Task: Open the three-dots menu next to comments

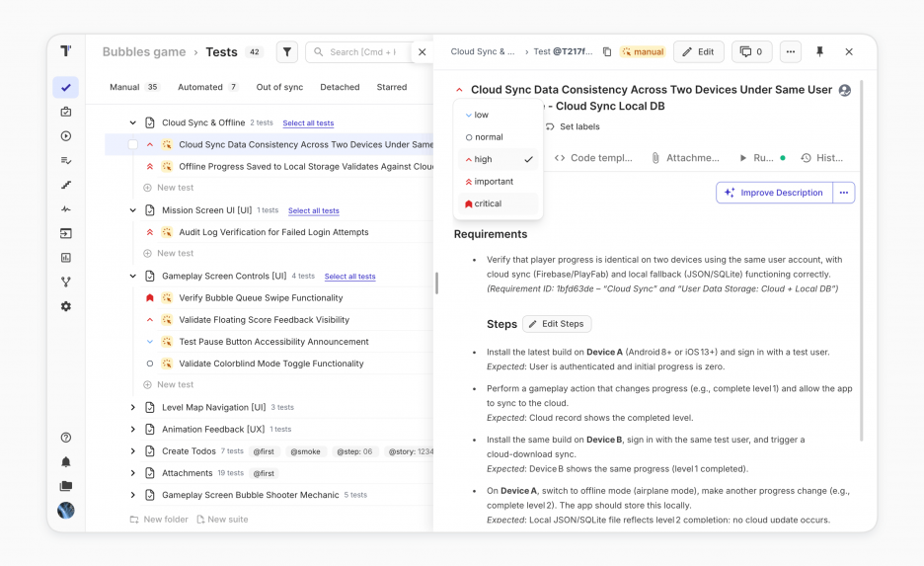Action: (x=790, y=52)
